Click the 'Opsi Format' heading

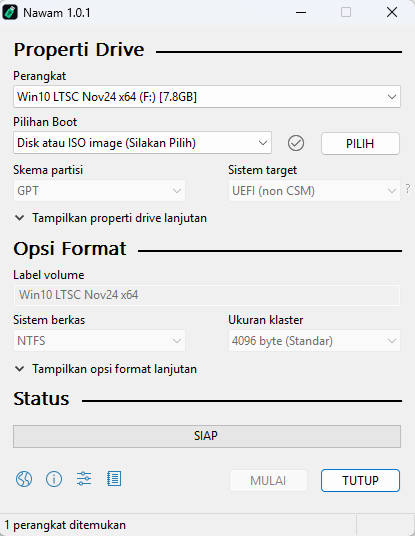point(70,249)
